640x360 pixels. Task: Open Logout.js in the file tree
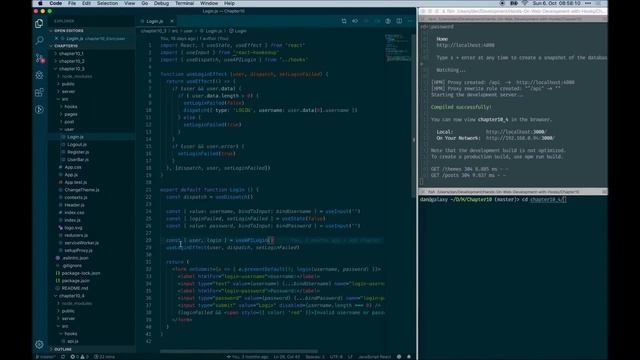click(77, 144)
